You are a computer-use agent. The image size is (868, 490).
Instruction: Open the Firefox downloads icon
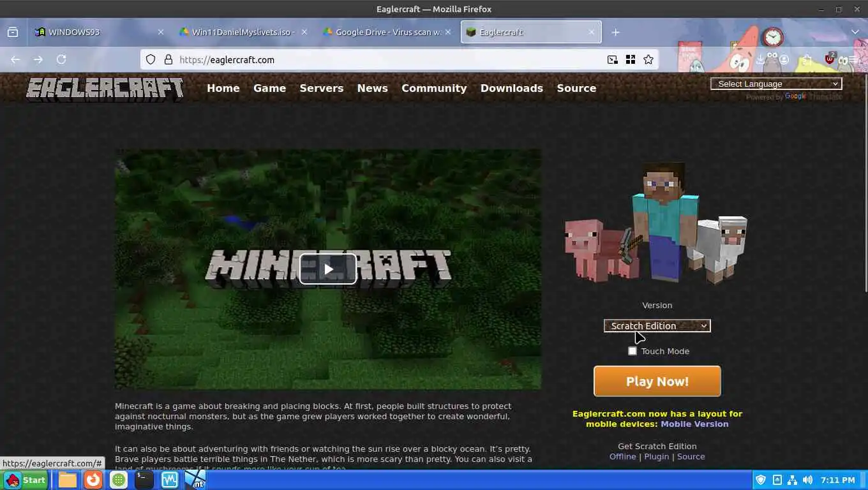pyautogui.click(x=760, y=59)
